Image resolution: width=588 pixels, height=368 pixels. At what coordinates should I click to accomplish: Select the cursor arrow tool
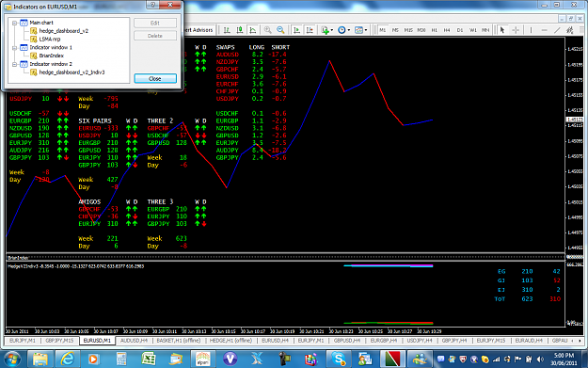click(x=502, y=30)
